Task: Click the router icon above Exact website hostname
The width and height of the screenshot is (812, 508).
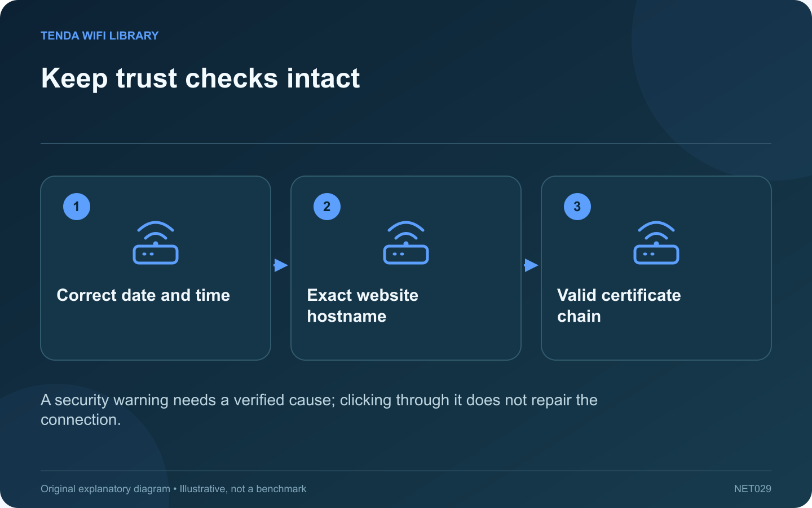Action: click(x=406, y=243)
